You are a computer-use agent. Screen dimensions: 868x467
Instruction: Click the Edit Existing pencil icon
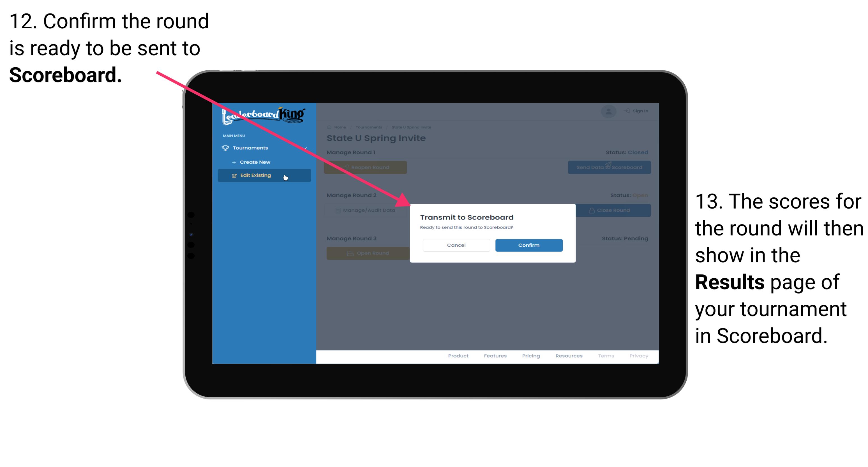pos(234,175)
